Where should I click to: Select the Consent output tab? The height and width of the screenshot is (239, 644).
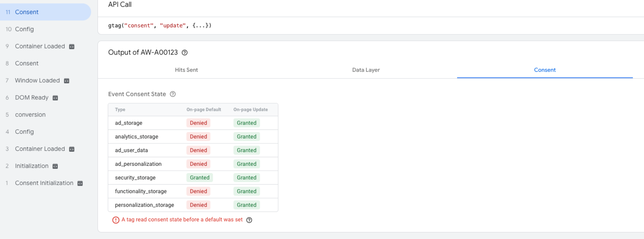pyautogui.click(x=544, y=70)
